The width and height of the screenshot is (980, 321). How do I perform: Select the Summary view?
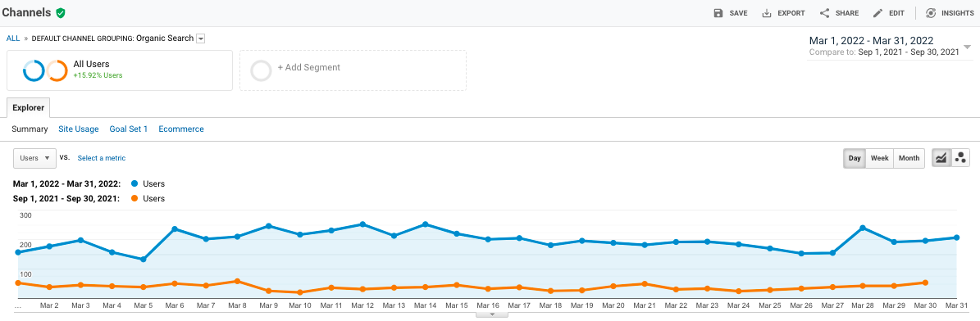(30, 129)
